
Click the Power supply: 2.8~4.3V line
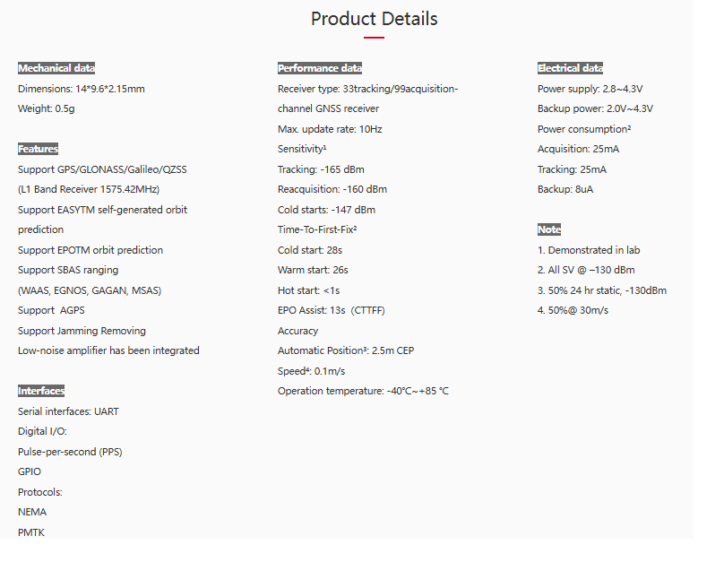pyautogui.click(x=590, y=89)
